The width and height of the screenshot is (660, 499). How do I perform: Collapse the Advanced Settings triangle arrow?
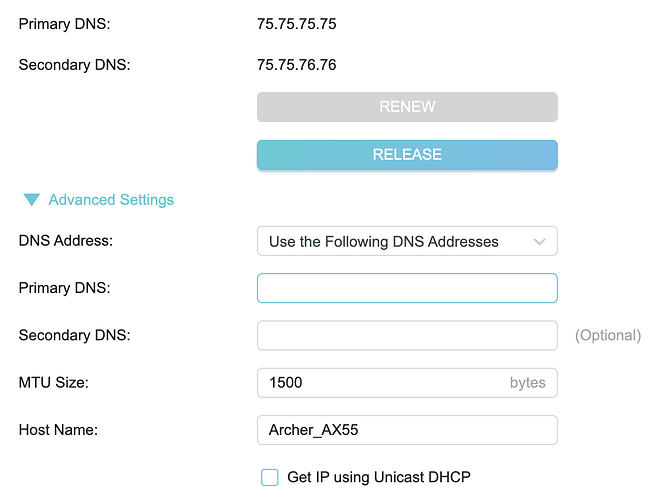[32, 200]
